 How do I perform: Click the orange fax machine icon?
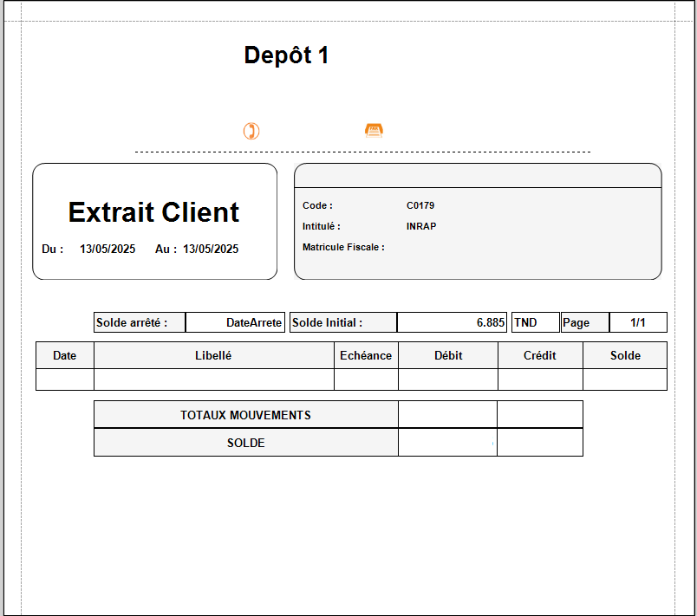tap(375, 130)
